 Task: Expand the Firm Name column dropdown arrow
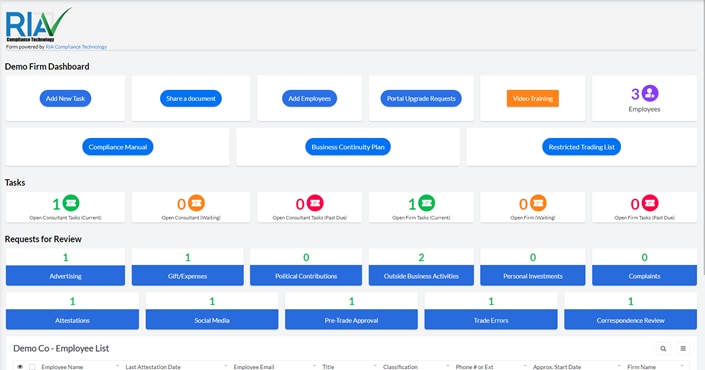[x=683, y=366]
